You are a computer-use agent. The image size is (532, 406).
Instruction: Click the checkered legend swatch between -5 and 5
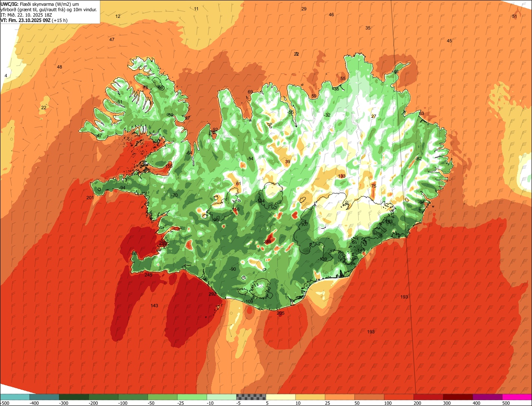click(x=251, y=396)
